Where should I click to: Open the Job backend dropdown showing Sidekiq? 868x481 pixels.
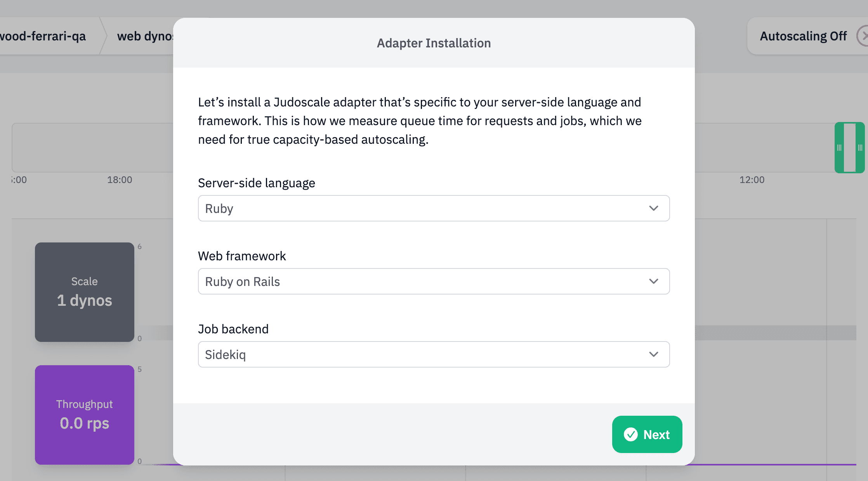434,354
